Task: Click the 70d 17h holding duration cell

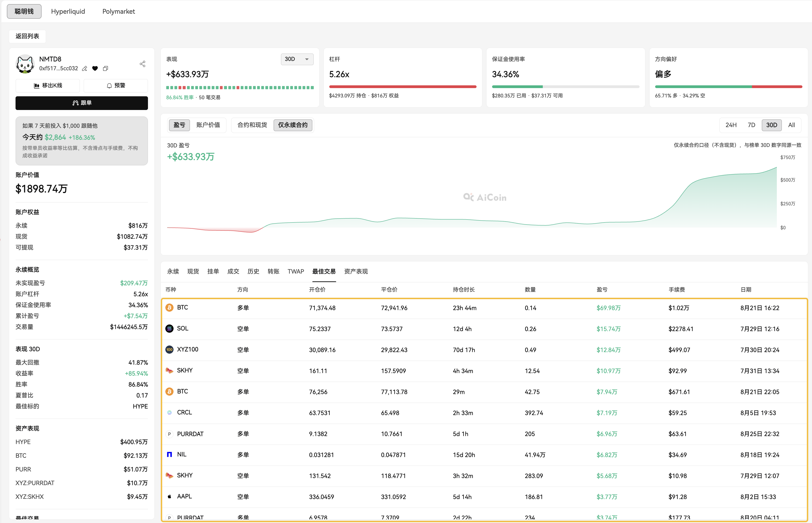Action: click(x=464, y=350)
